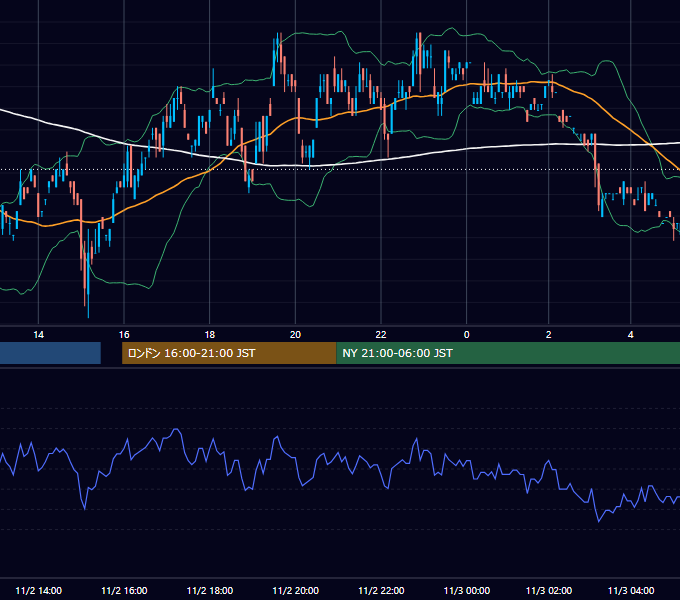This screenshot has height=600, width=680.
Task: Click the blue session bar left of ロンドン
Action: pos(50,353)
